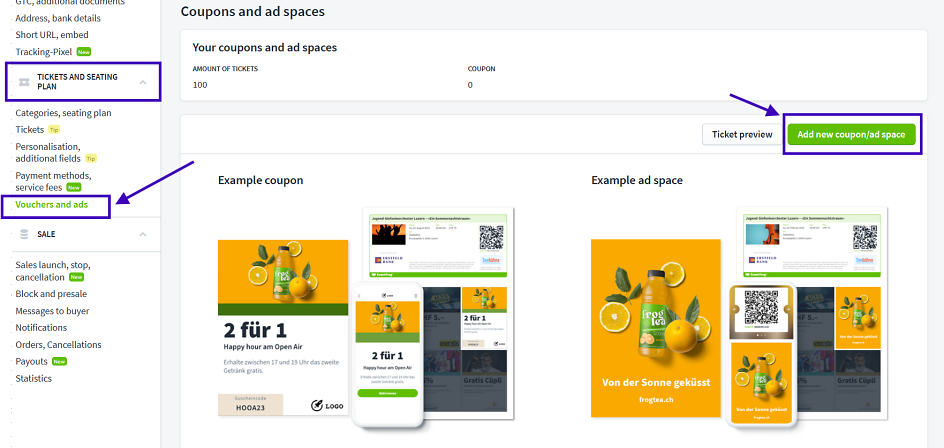
Task: View the Statistics page
Action: point(35,379)
